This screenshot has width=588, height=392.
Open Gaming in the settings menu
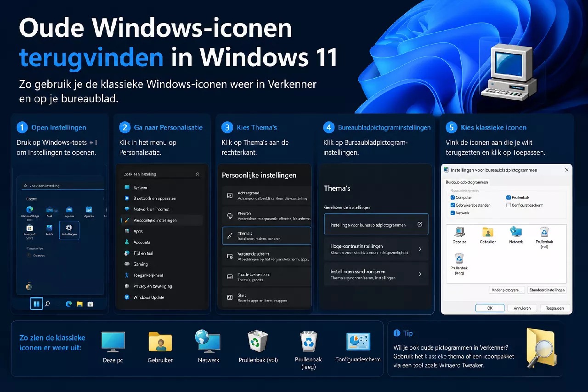pyautogui.click(x=162, y=264)
